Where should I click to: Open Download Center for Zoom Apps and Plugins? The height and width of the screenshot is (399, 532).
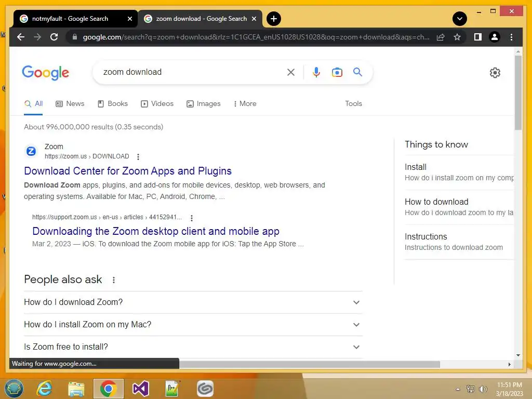128,171
